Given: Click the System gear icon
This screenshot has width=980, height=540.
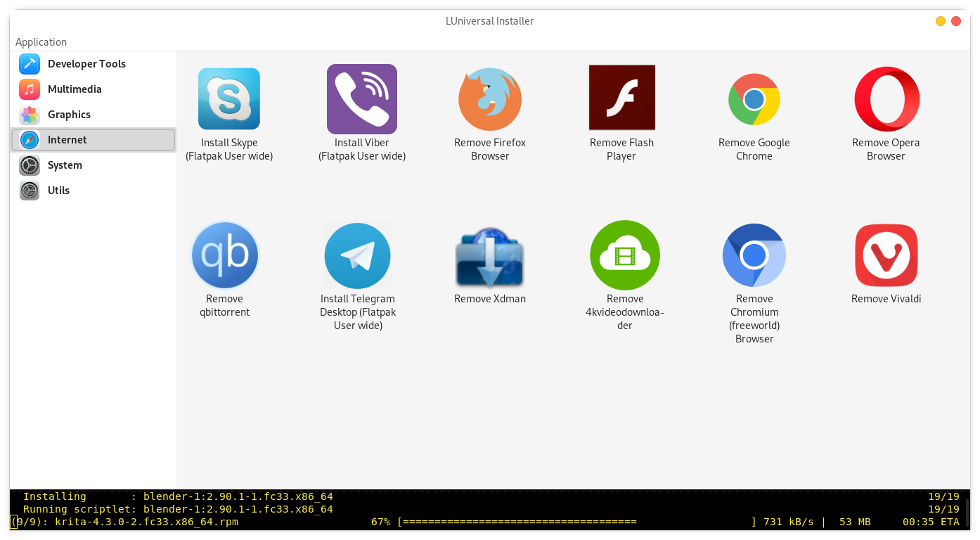Looking at the screenshot, I should point(30,165).
